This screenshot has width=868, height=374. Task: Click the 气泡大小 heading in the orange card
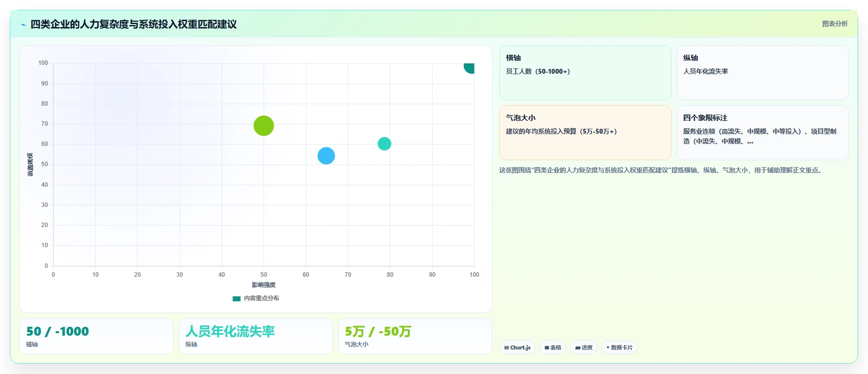coord(521,117)
